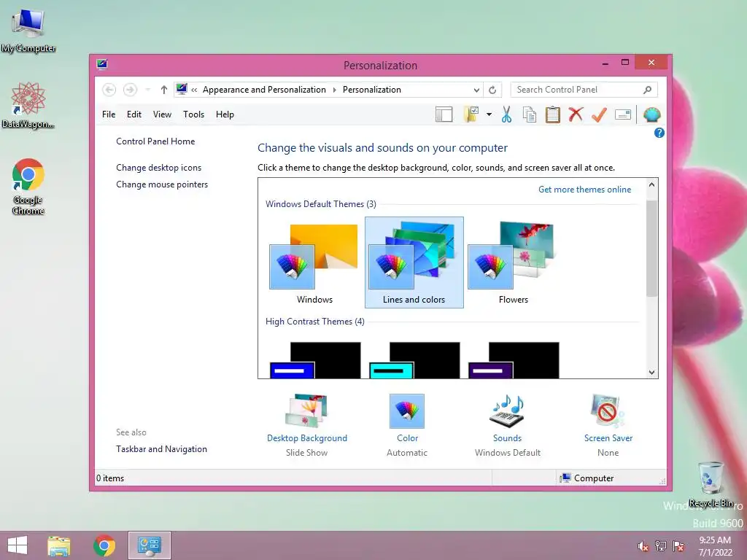Open Change desktop icons link
Image resolution: width=747 pixels, height=560 pixels.
(158, 168)
